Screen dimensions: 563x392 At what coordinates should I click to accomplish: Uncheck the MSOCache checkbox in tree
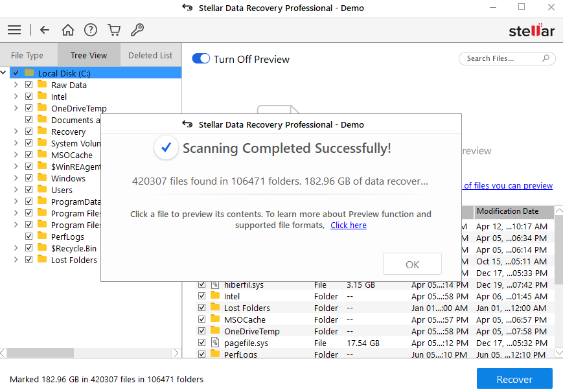pyautogui.click(x=29, y=155)
